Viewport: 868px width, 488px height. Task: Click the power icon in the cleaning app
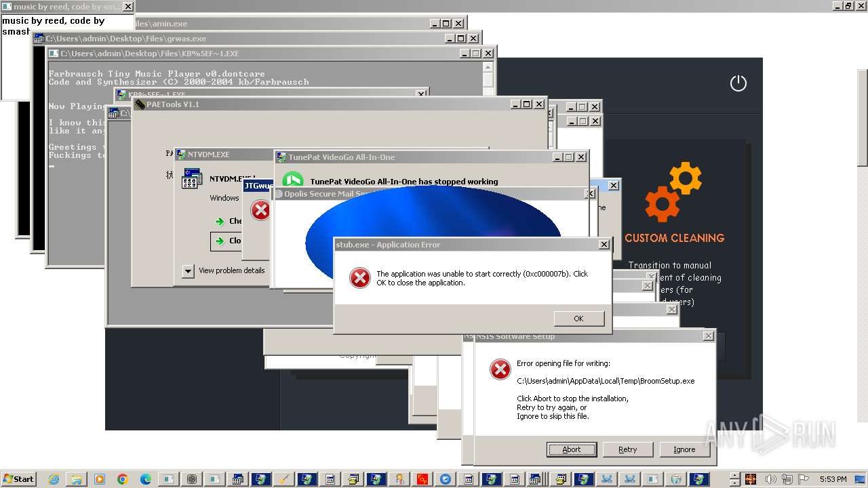[x=738, y=83]
